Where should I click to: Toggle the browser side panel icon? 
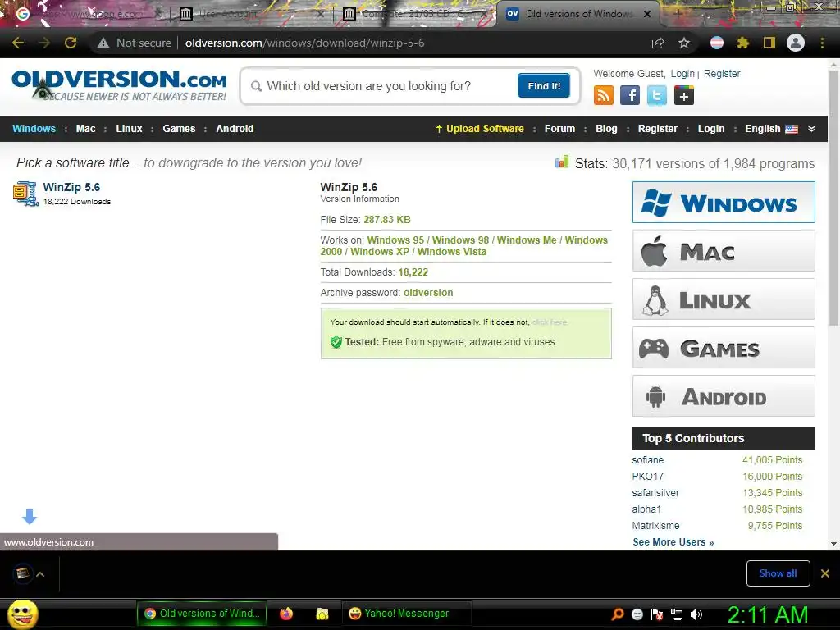tap(769, 43)
